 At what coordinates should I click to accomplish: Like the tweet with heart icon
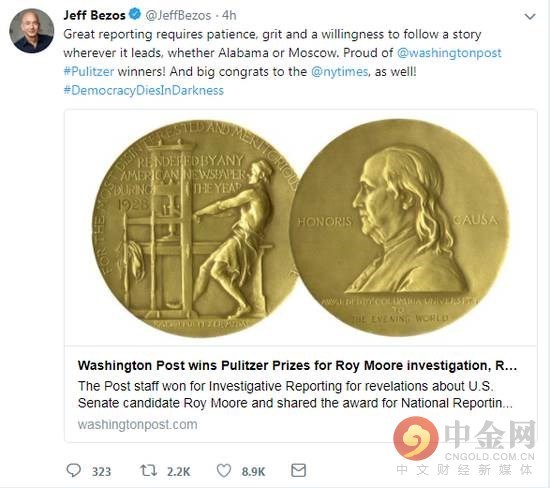(x=223, y=470)
